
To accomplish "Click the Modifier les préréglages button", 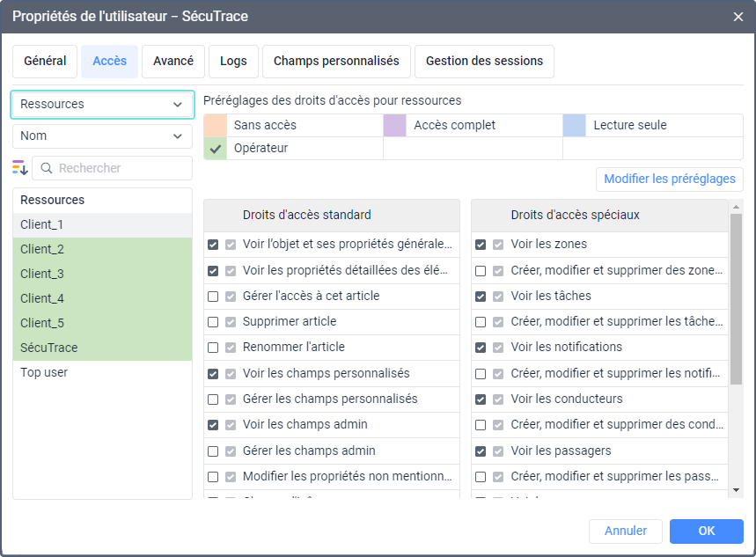I will click(x=670, y=180).
